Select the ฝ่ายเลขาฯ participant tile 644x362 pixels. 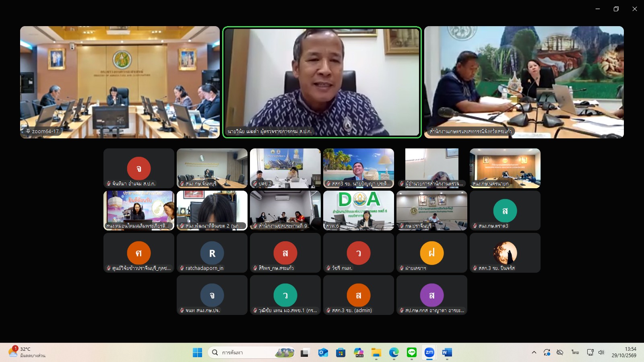[x=432, y=253]
